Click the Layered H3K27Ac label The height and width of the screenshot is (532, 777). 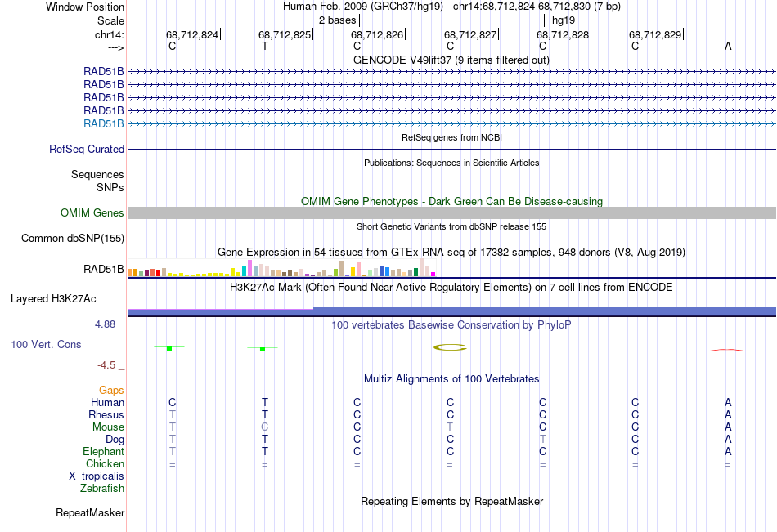(x=53, y=299)
